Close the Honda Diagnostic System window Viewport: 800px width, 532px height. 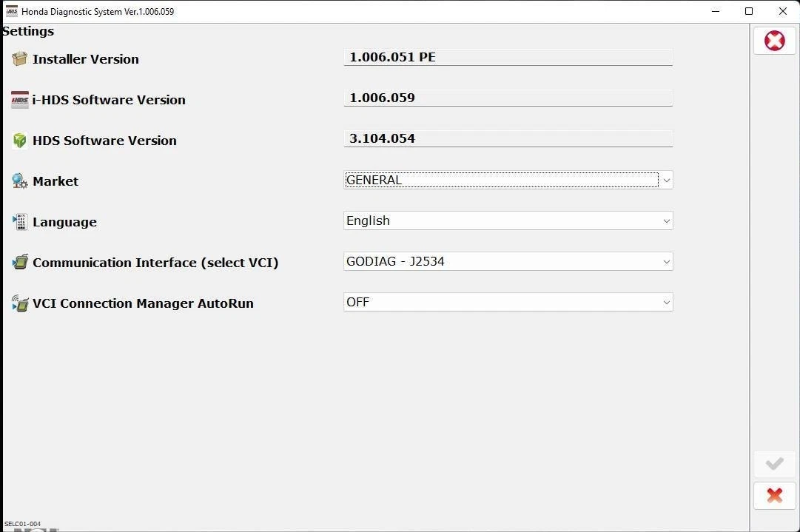(x=783, y=11)
